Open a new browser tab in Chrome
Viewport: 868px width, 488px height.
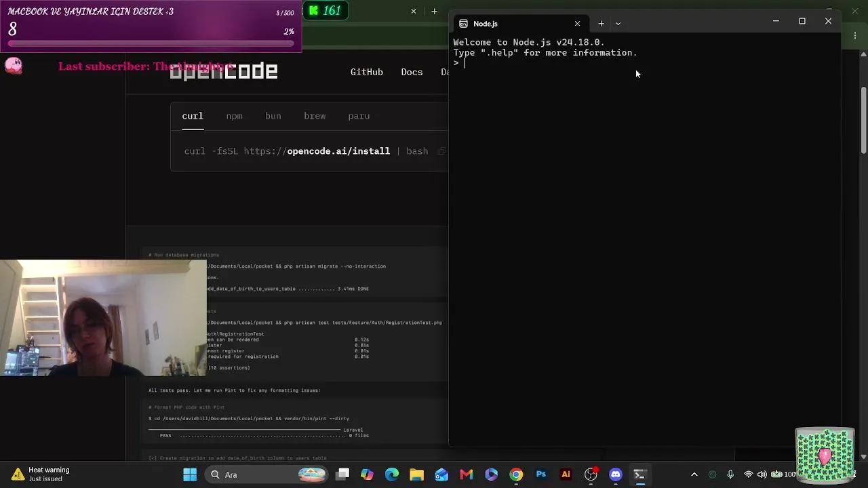[434, 12]
